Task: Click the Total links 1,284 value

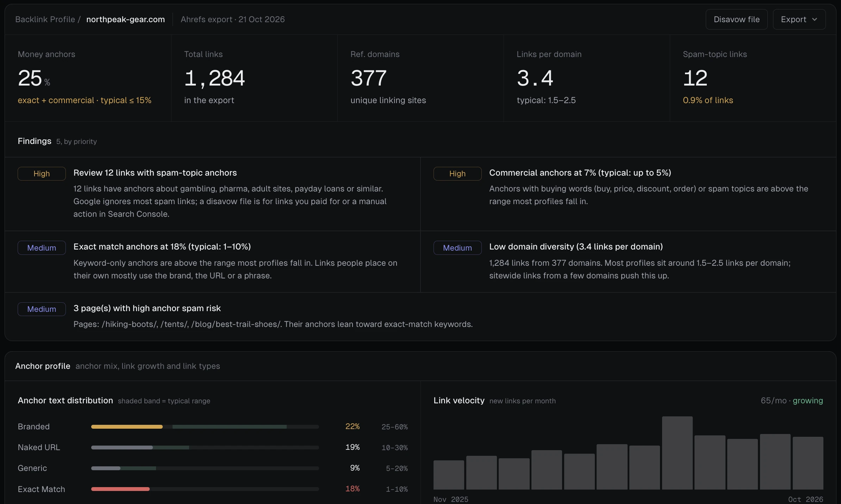Action: click(214, 78)
